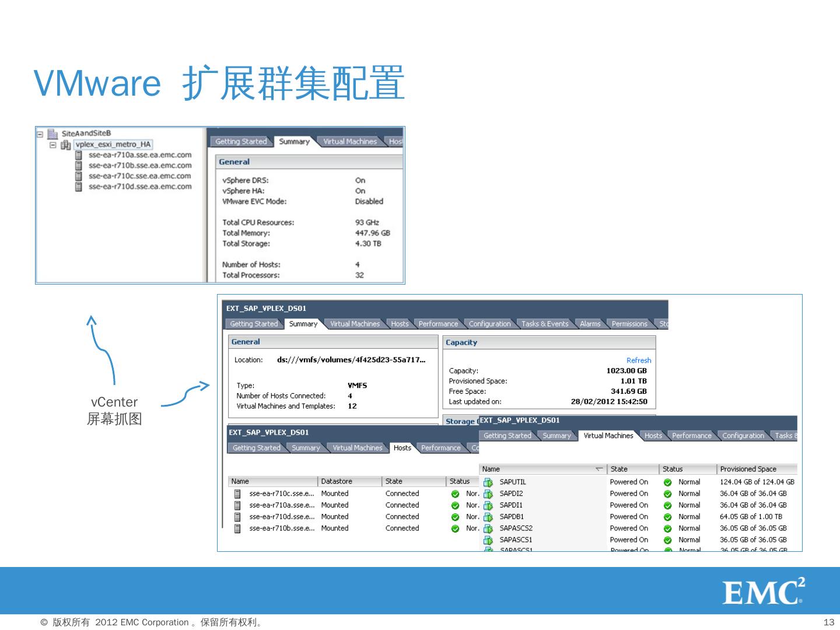The width and height of the screenshot is (840, 630).
Task: Collapse the vplex_esxi_metro_HA cluster node
Action: 52,145
